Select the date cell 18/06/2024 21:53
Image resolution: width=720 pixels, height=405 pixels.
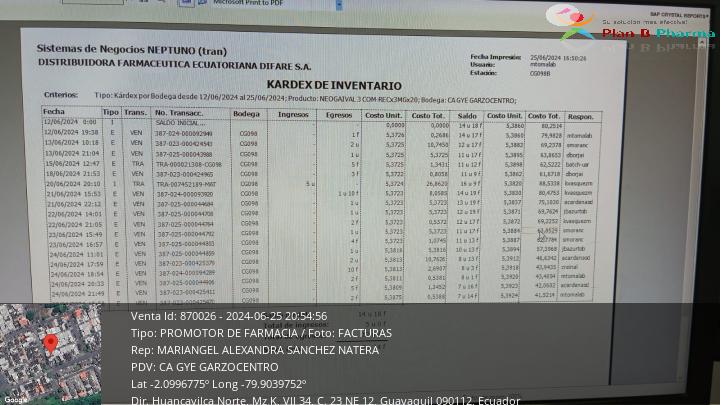73,174
